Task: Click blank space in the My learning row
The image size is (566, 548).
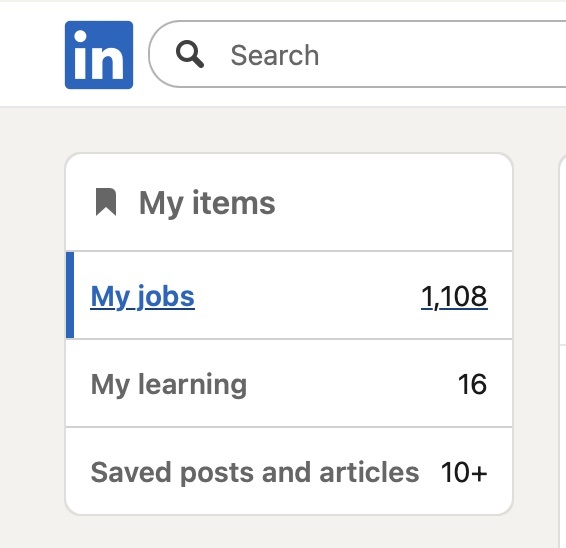Action: tap(350, 384)
